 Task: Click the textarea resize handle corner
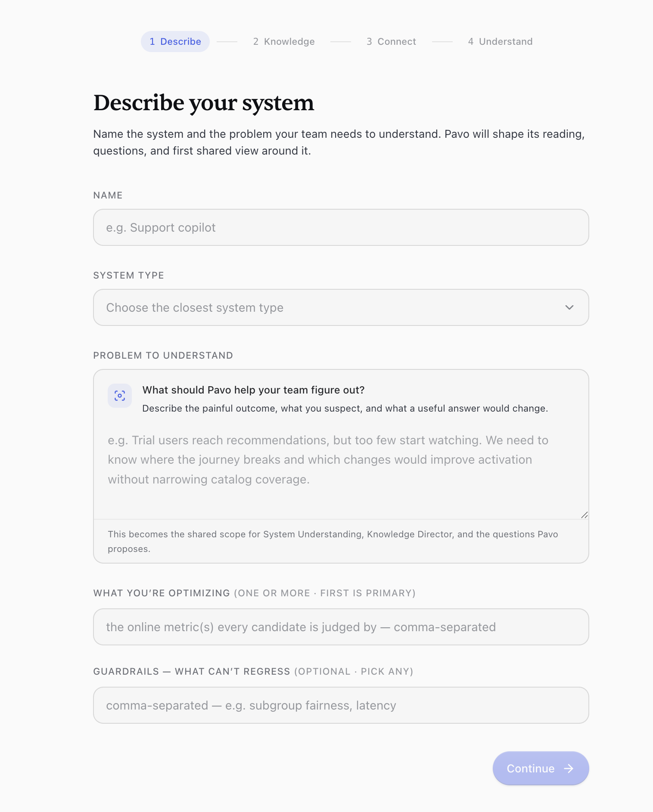pos(584,515)
